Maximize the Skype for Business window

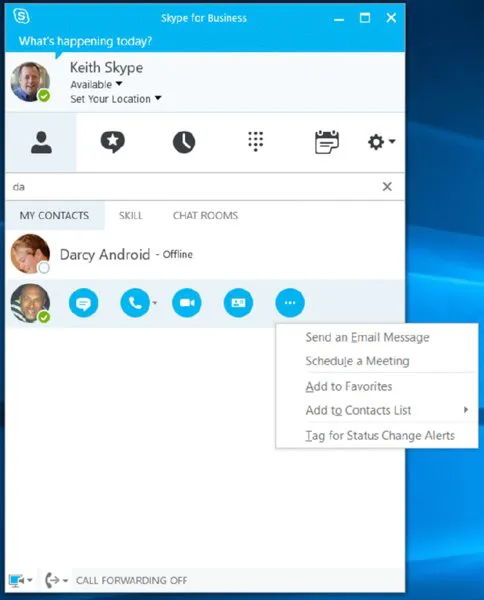365,18
